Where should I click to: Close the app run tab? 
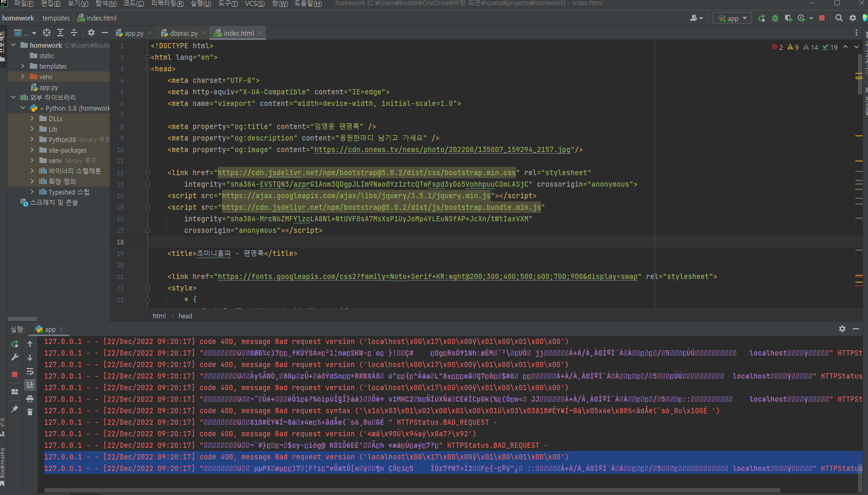(61, 329)
